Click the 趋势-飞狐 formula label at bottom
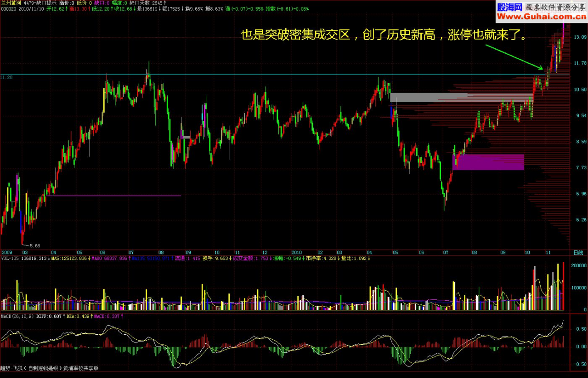Viewport: 588px width, 378px height. (x=49, y=368)
